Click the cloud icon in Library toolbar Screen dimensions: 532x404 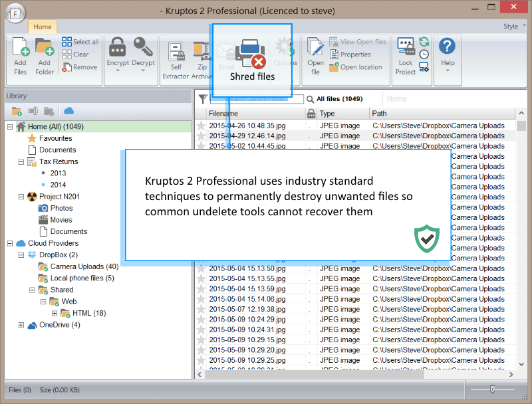click(x=68, y=111)
